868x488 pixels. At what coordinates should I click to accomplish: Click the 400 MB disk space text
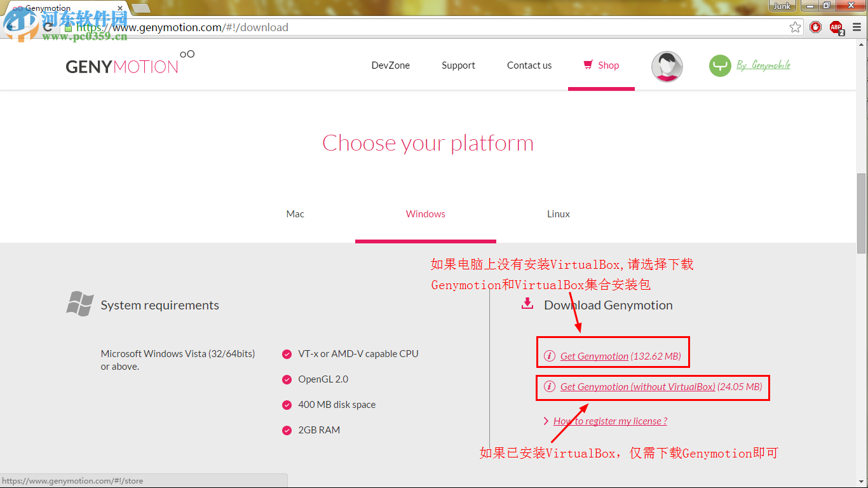[337, 405]
